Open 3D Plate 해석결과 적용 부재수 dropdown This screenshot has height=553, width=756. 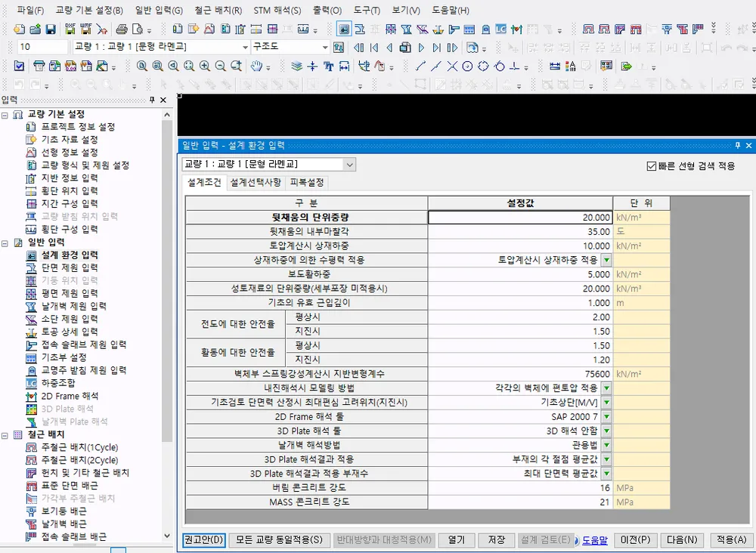(x=607, y=474)
